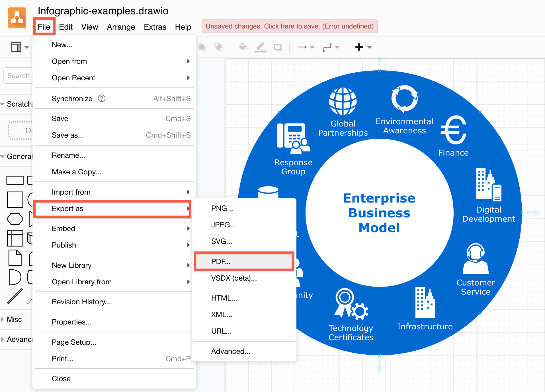The width and height of the screenshot is (545, 392).
Task: Click the view panel layout icon
Action: [17, 47]
